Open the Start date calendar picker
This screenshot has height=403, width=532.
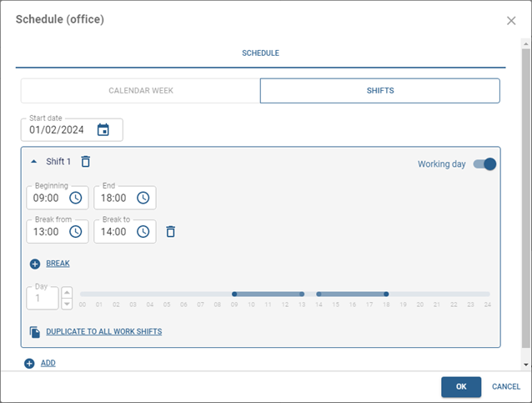click(x=103, y=129)
